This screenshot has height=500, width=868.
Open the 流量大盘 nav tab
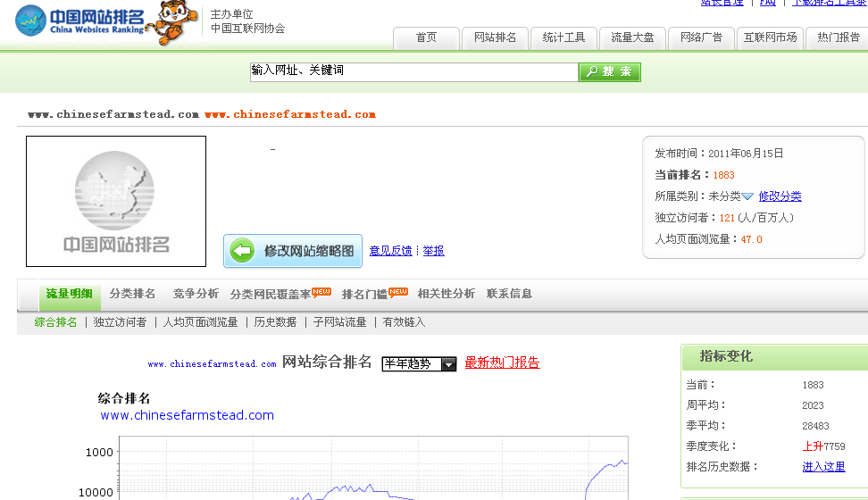(632, 37)
